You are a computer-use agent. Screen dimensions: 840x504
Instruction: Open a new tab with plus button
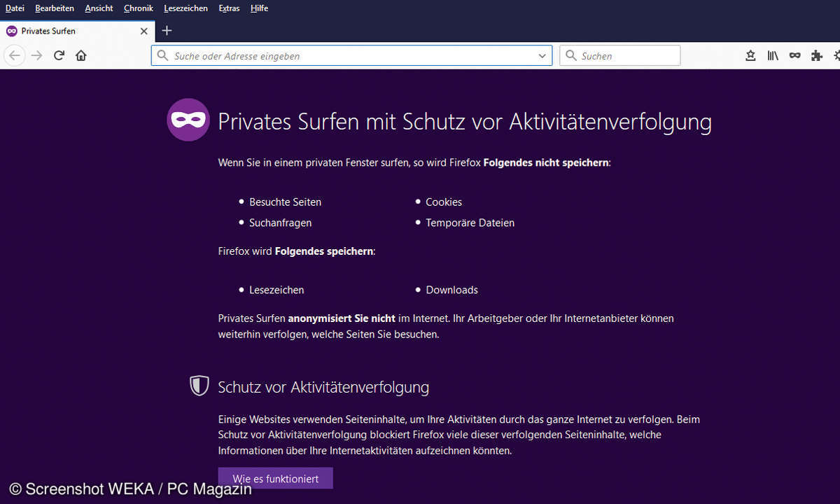(x=166, y=31)
